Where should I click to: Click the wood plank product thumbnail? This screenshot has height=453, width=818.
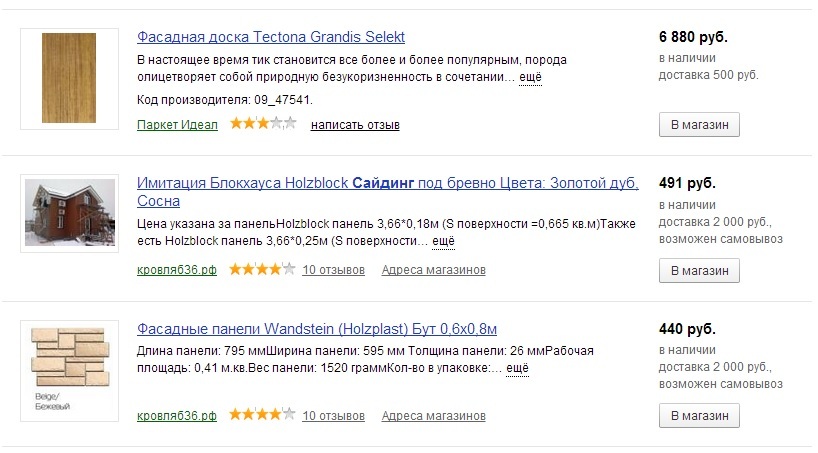[x=69, y=78]
